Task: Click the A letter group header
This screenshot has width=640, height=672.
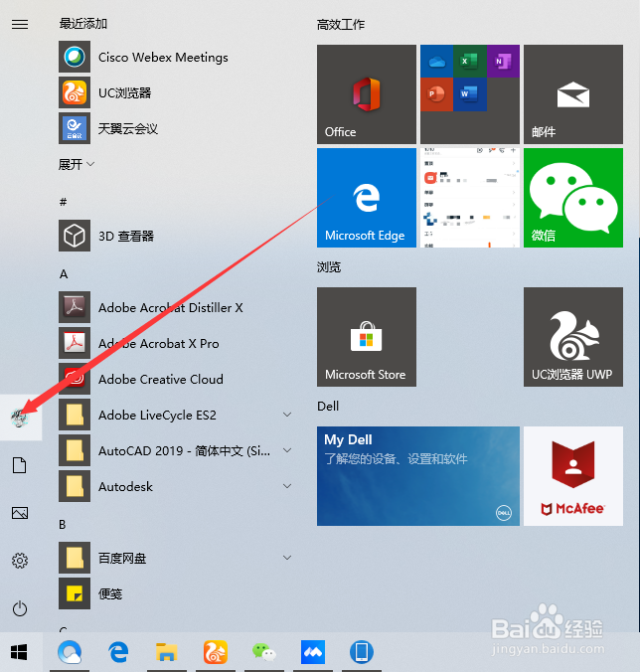Action: (64, 273)
